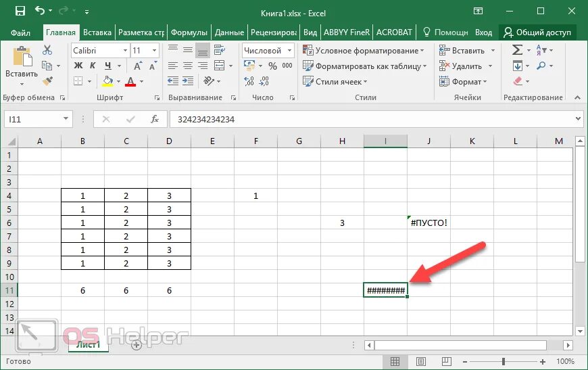Viewport: 588px width, 370px height.
Task: Align text to the top
Action: 173,49
